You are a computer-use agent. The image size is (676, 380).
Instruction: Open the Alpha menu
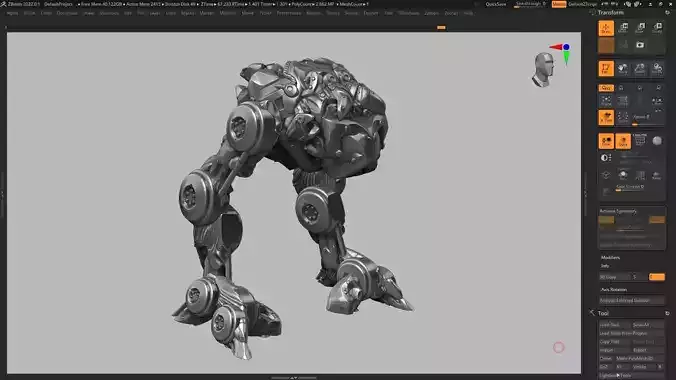(x=13, y=13)
